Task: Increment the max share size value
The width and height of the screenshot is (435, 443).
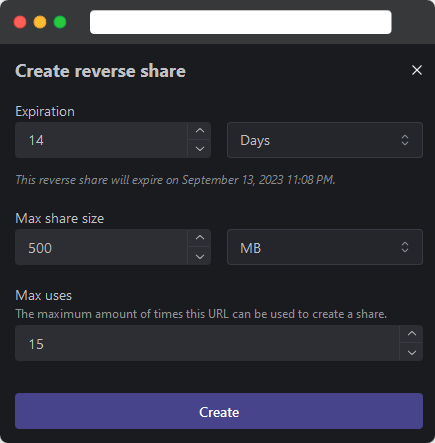Action: [x=200, y=238]
